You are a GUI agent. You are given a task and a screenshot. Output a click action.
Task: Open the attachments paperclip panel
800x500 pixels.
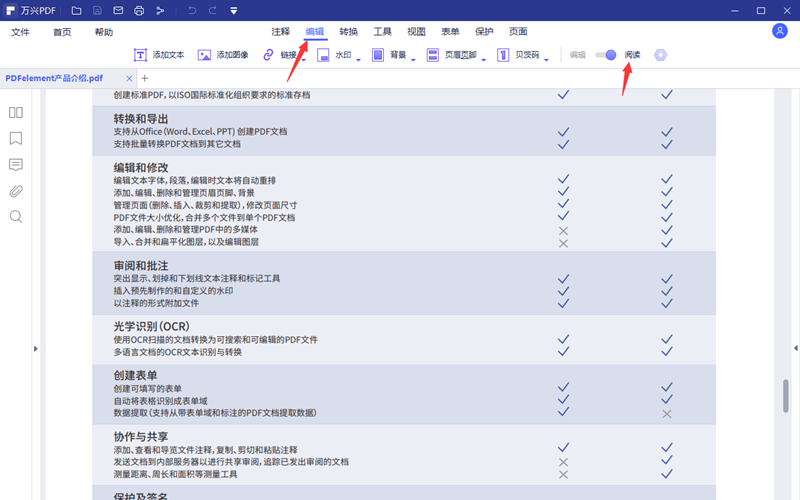click(x=16, y=191)
